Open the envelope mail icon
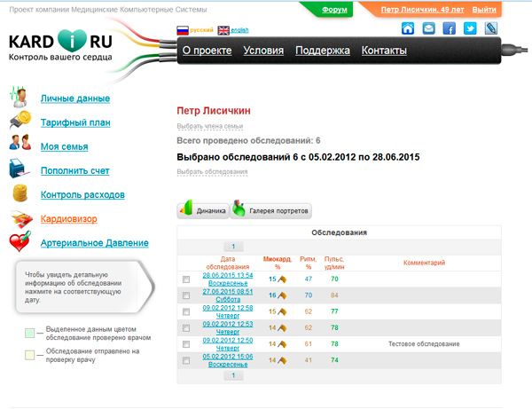This screenshot has width=532, height=409. point(429,28)
